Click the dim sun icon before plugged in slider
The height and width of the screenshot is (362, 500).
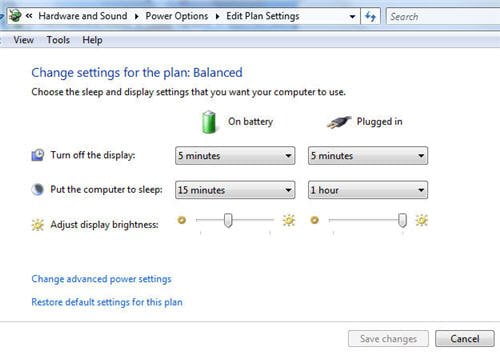tap(314, 220)
